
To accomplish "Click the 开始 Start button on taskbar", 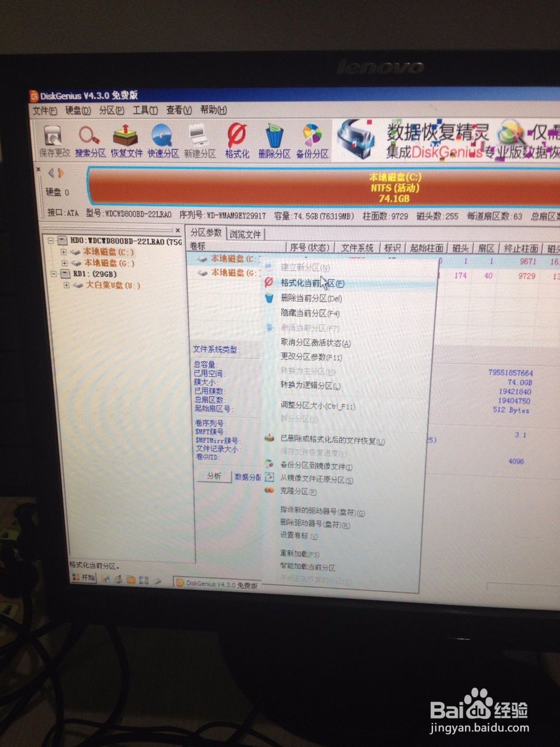I will [x=83, y=577].
